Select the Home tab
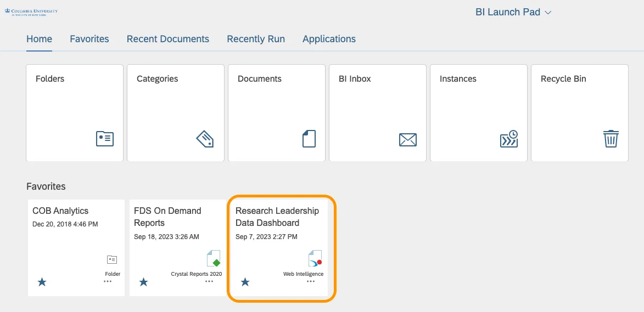 pos(39,39)
